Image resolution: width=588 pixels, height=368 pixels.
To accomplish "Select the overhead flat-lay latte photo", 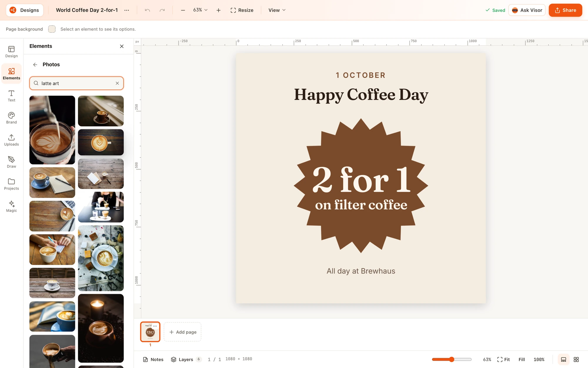I will coord(101,258).
